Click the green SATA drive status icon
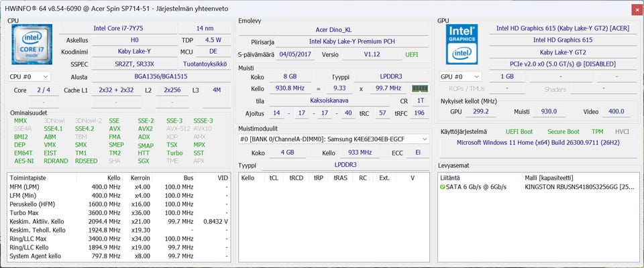Image resolution: width=644 pixels, height=268 pixels. pos(442,187)
